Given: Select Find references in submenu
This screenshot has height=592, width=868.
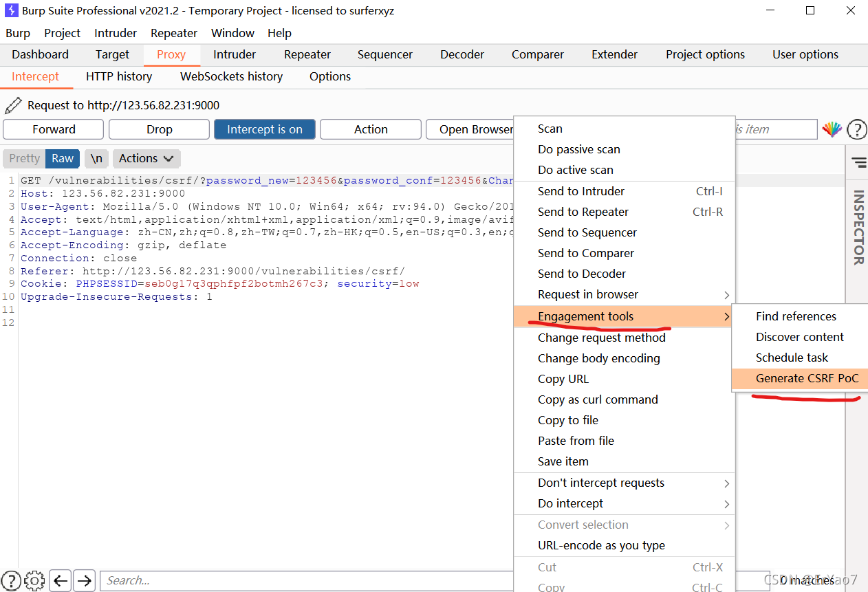Looking at the screenshot, I should pos(800,316).
